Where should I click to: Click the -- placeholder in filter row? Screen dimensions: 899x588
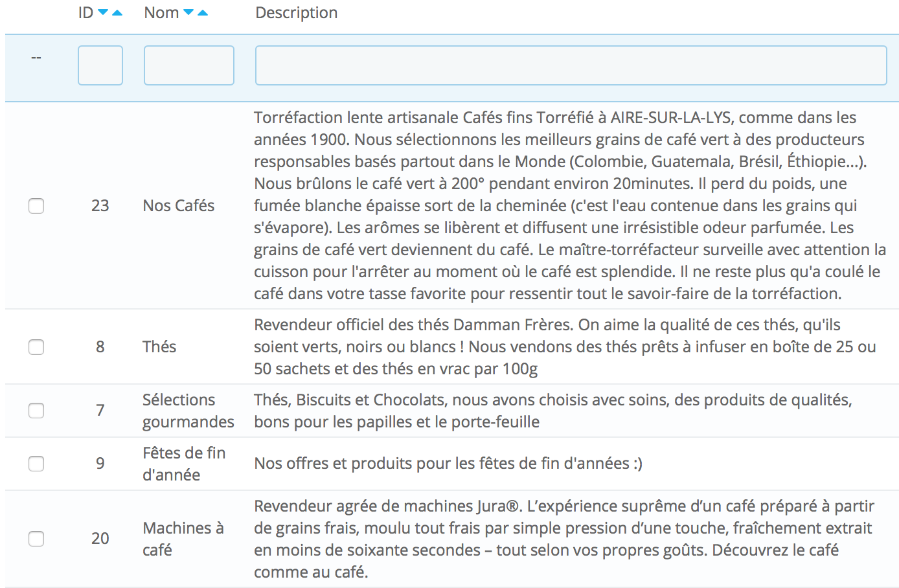[x=36, y=58]
